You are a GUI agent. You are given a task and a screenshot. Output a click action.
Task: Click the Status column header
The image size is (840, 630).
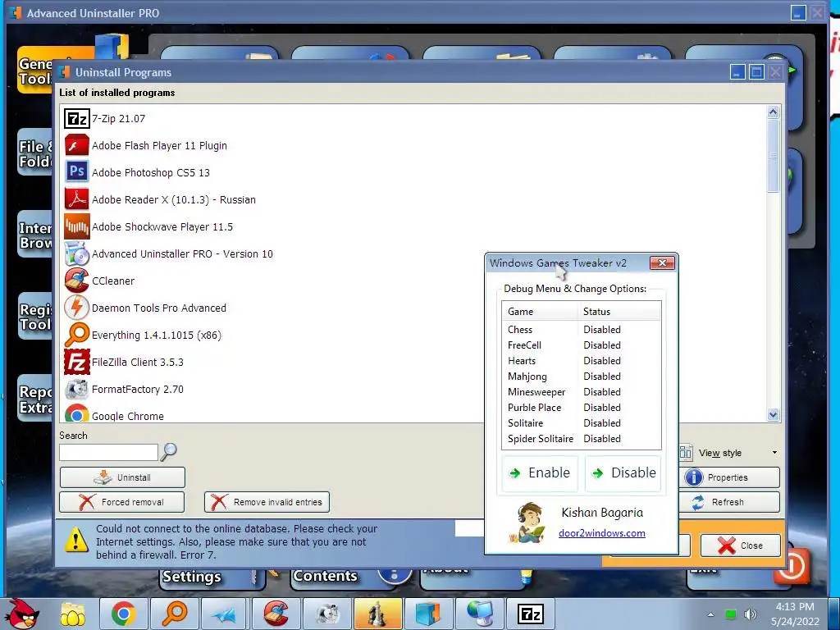pos(620,311)
